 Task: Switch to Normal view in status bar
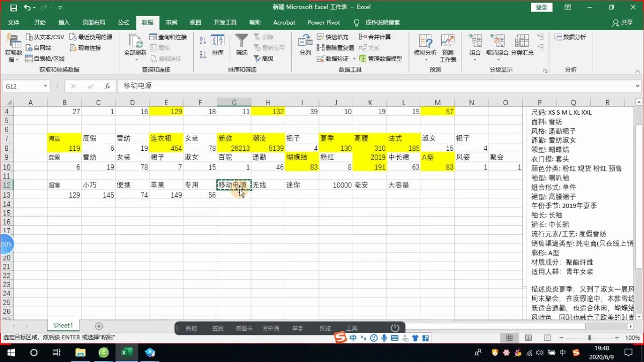pyautogui.click(x=509, y=338)
